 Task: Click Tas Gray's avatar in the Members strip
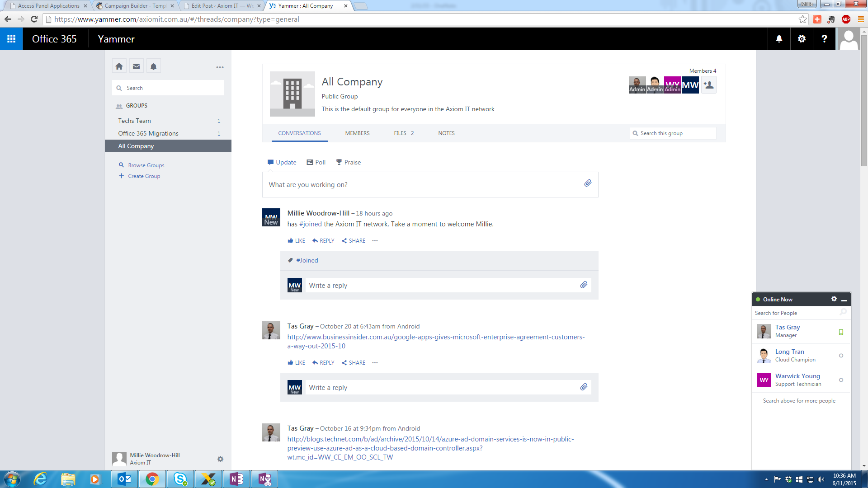click(x=637, y=85)
